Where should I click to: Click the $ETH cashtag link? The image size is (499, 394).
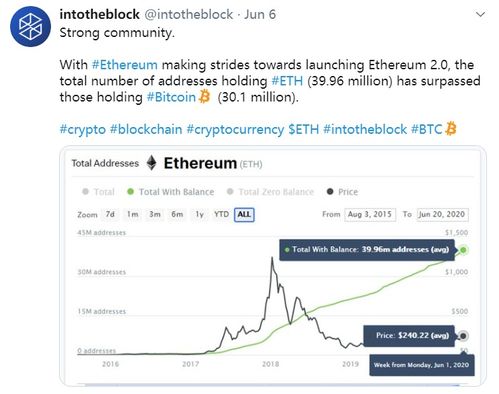[x=304, y=129]
